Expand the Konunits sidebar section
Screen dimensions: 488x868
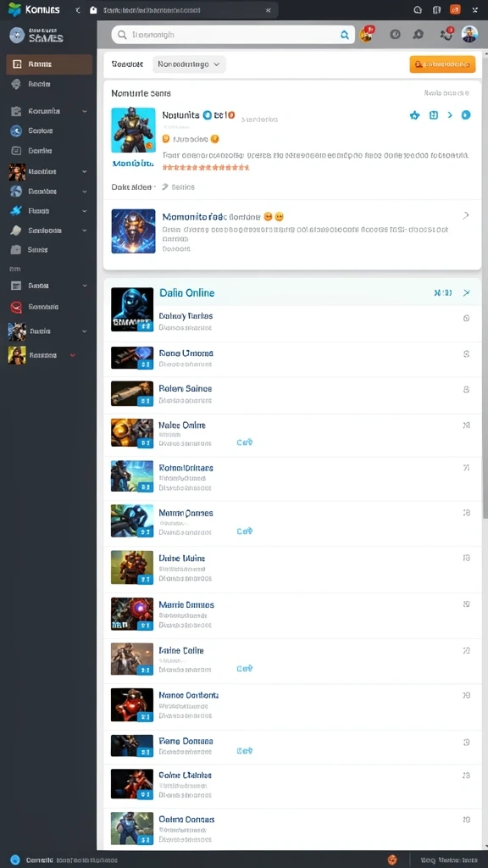(x=85, y=111)
